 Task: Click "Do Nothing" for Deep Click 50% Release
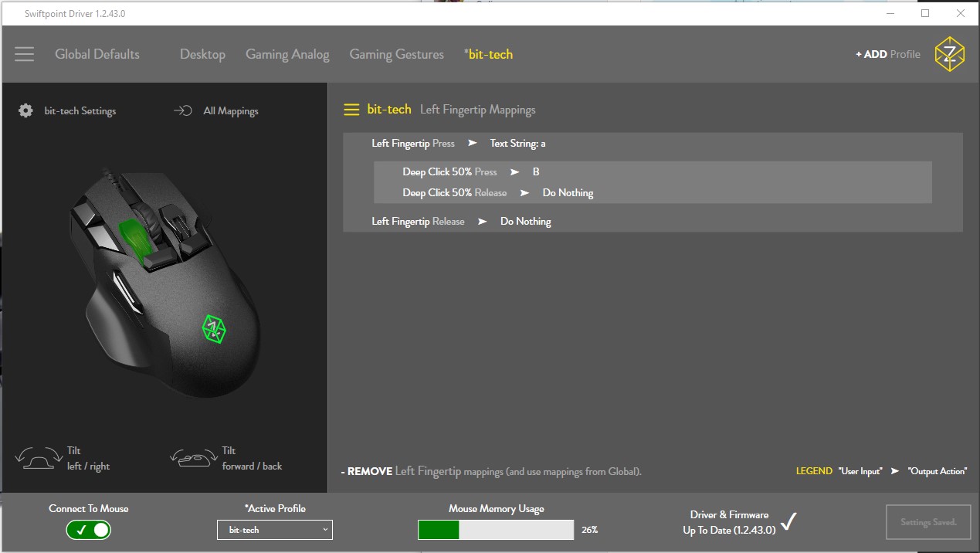[x=568, y=193]
